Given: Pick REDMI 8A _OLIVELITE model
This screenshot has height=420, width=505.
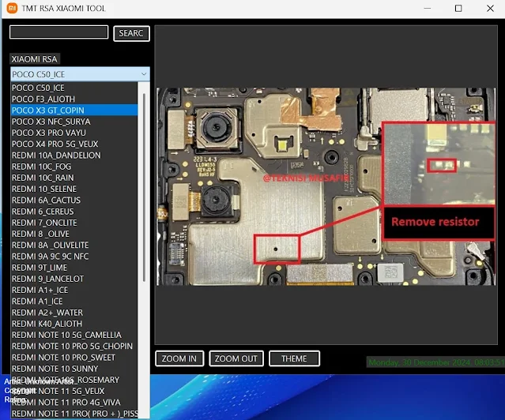Looking at the screenshot, I should (x=74, y=246).
